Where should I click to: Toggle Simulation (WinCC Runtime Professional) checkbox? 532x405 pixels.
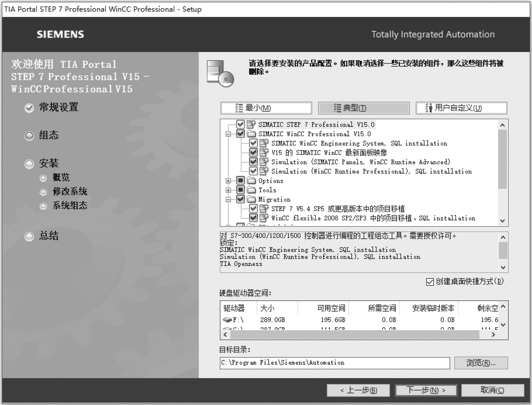click(253, 171)
